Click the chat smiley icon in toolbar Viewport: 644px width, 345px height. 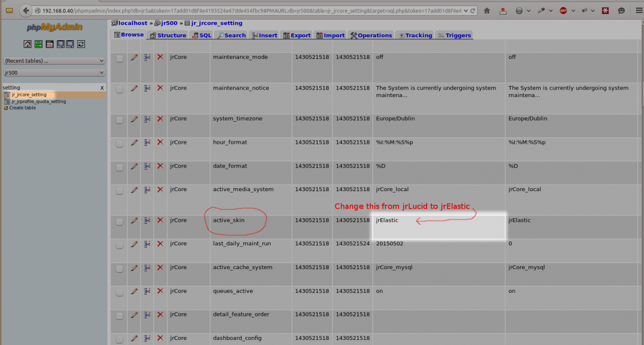[x=621, y=11]
